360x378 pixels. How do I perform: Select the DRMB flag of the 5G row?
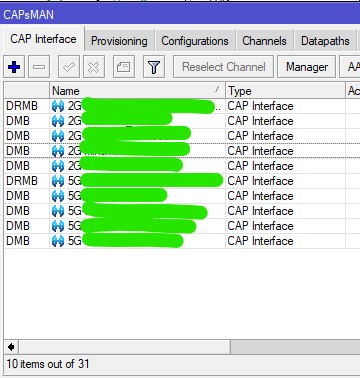click(x=22, y=181)
